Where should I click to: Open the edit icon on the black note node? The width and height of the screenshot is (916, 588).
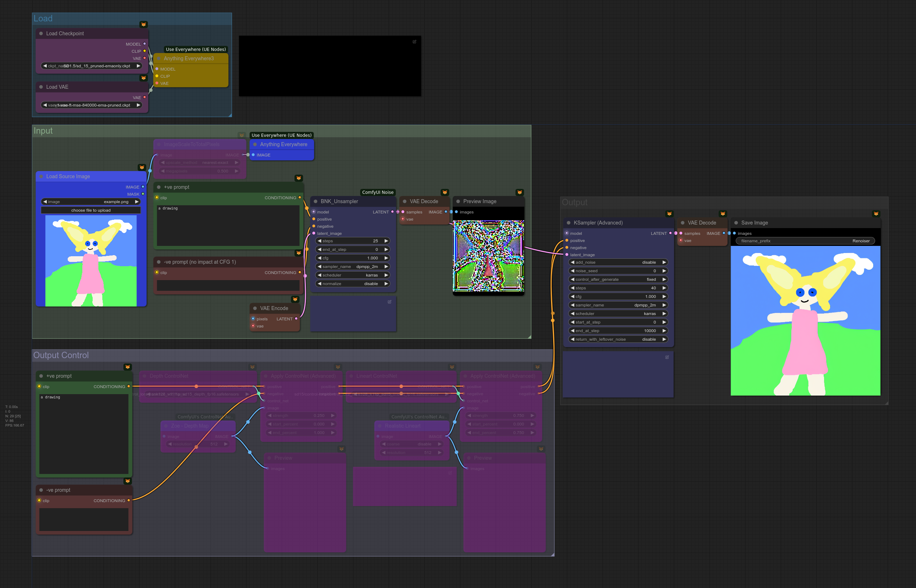414,42
